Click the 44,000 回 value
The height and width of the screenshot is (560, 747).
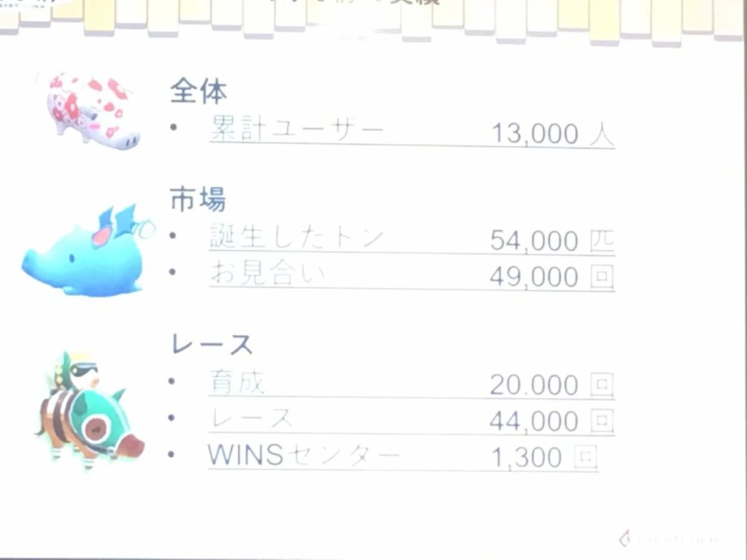pos(551,421)
